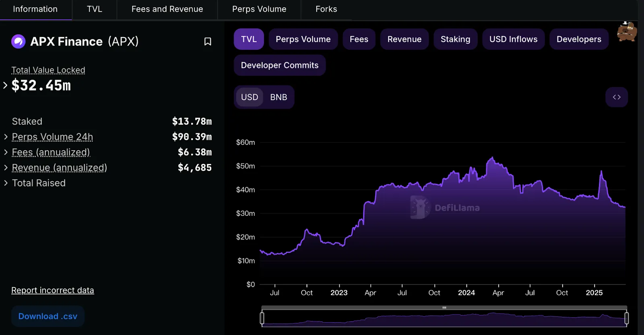Expand the Fees (annualized) row
Image resolution: width=644 pixels, height=335 pixels.
[6, 152]
